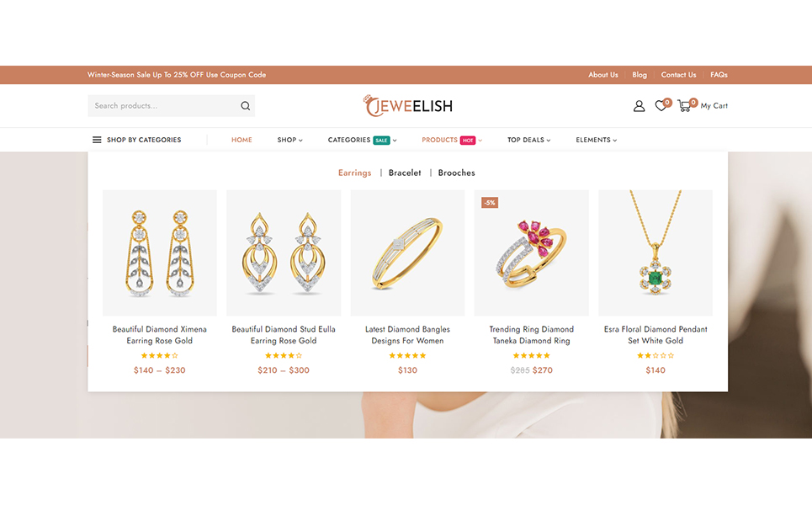This screenshot has width=812, height=505.
Task: Open the Products Hot menu
Action: [452, 140]
